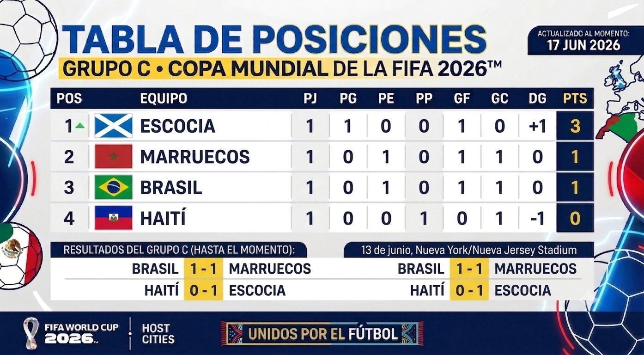Click the Morocco flag icon
The width and height of the screenshot is (644, 355).
pyautogui.click(x=114, y=157)
